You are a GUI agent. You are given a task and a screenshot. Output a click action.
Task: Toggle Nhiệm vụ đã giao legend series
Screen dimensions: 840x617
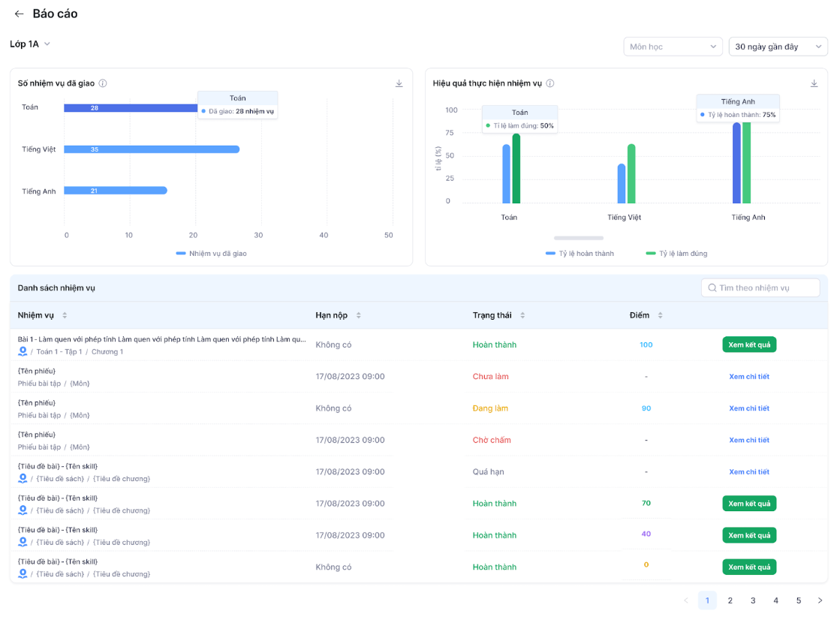click(x=211, y=254)
